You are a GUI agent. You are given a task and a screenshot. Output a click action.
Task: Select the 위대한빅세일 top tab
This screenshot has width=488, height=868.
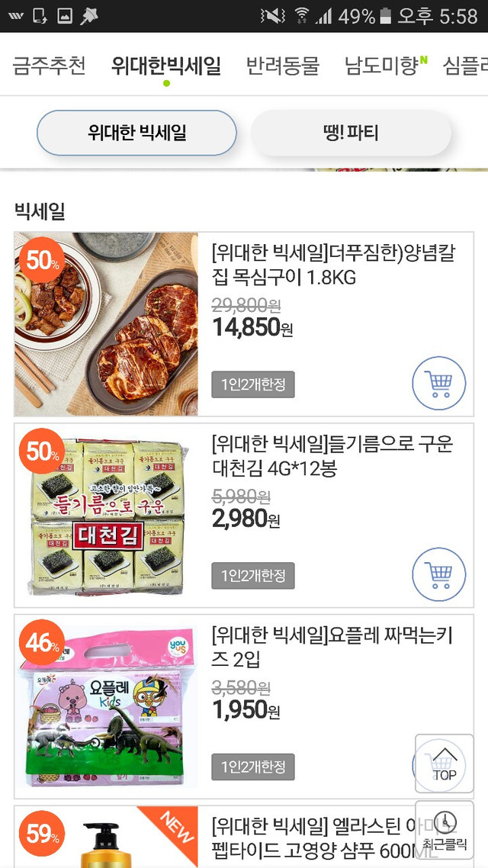click(x=165, y=66)
